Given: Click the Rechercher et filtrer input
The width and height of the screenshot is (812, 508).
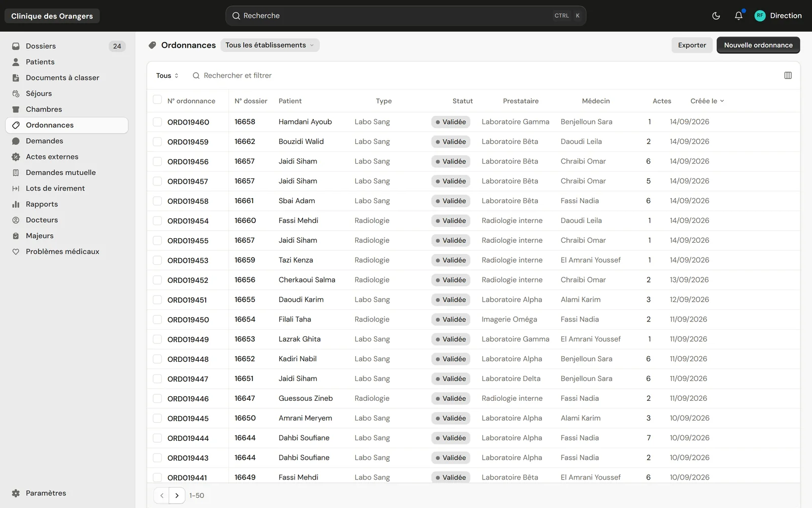Looking at the screenshot, I should [x=238, y=76].
